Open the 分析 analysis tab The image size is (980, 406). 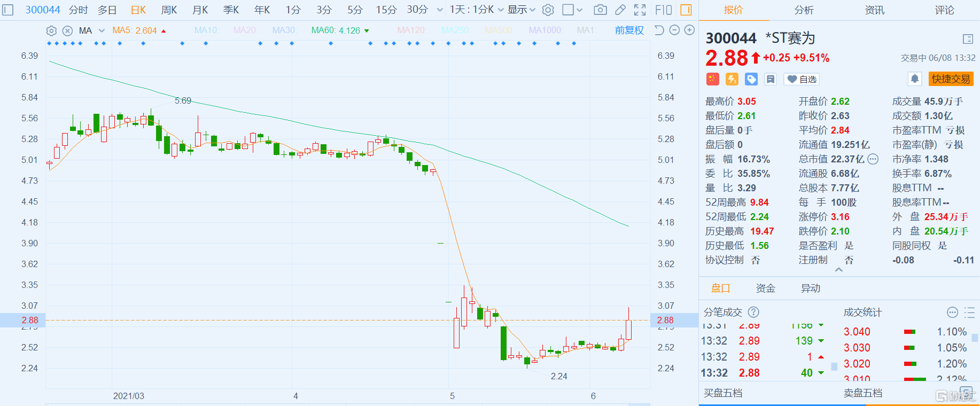click(x=804, y=10)
